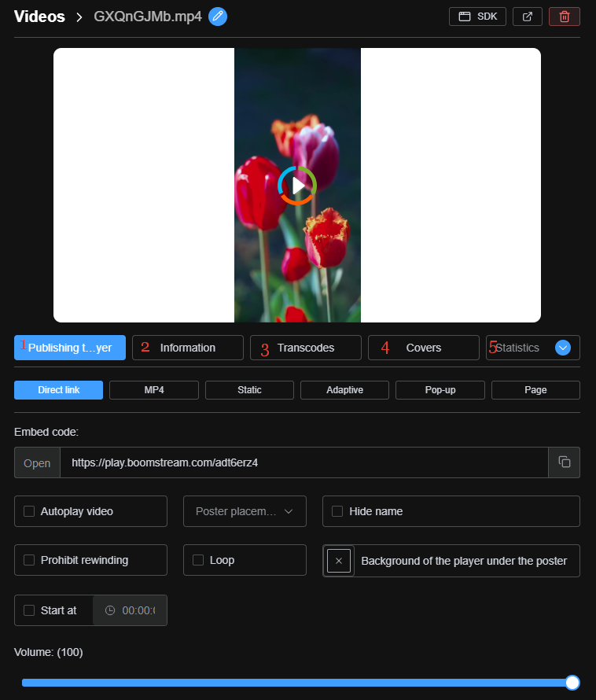Open the video in a new window icon
This screenshot has height=700, width=596.
(528, 17)
